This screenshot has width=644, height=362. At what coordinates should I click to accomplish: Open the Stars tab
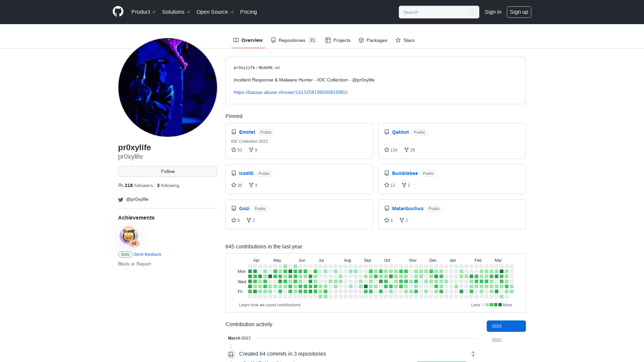[x=405, y=40]
